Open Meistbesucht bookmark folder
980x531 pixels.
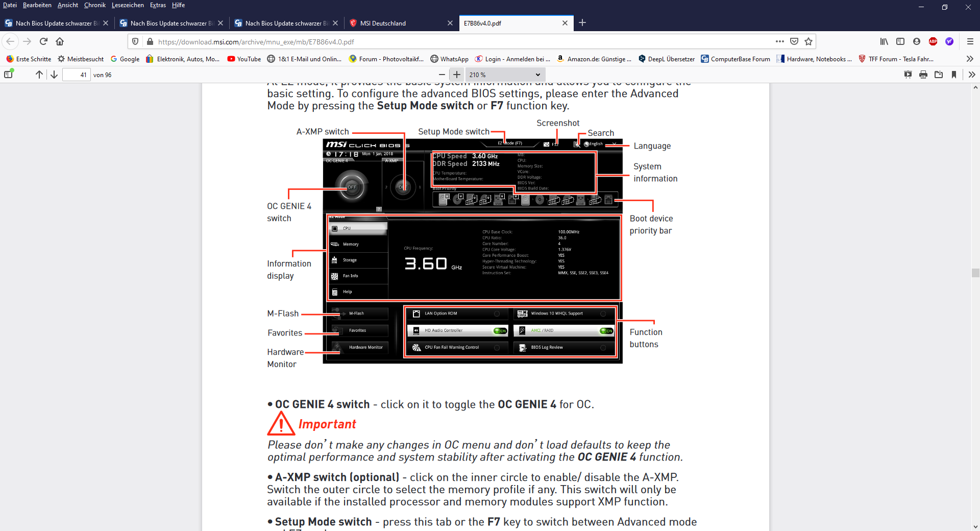point(81,59)
